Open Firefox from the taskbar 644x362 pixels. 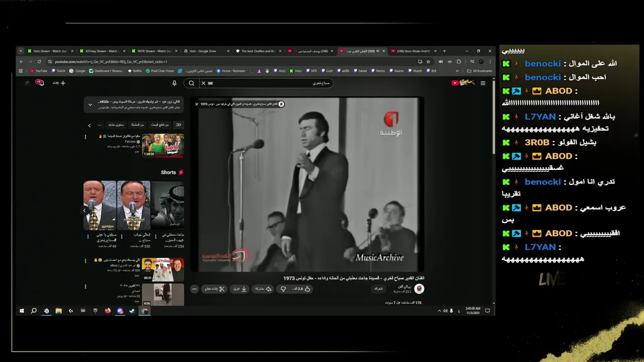[x=107, y=311]
